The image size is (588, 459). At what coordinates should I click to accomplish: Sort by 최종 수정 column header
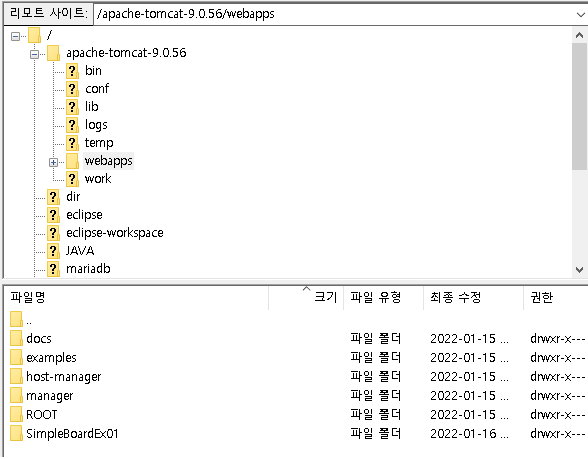click(x=474, y=298)
